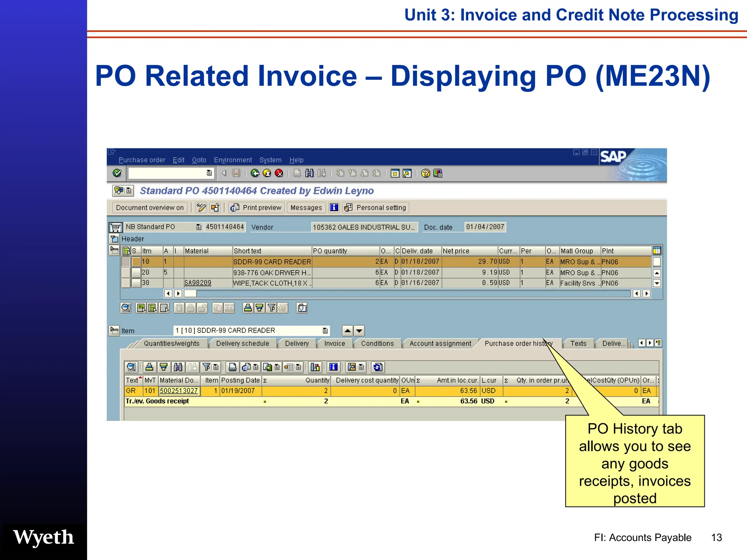The image size is (747, 560).
Task: Click the Vendor field 105362 GALES INDUSTRIAL
Action: point(364,227)
